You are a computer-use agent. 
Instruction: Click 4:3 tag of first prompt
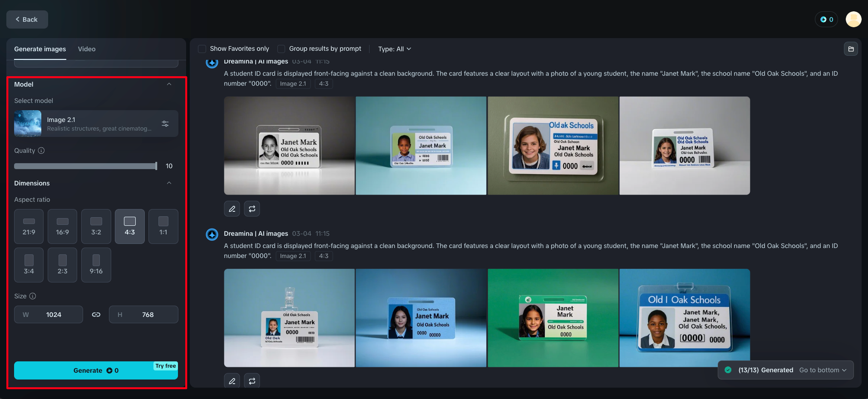[324, 84]
